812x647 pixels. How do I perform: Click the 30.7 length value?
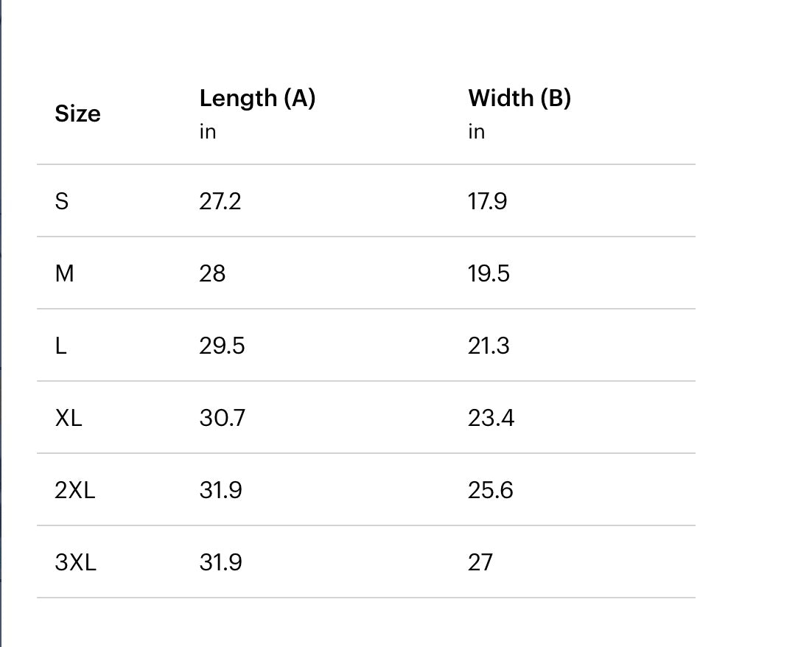223,418
